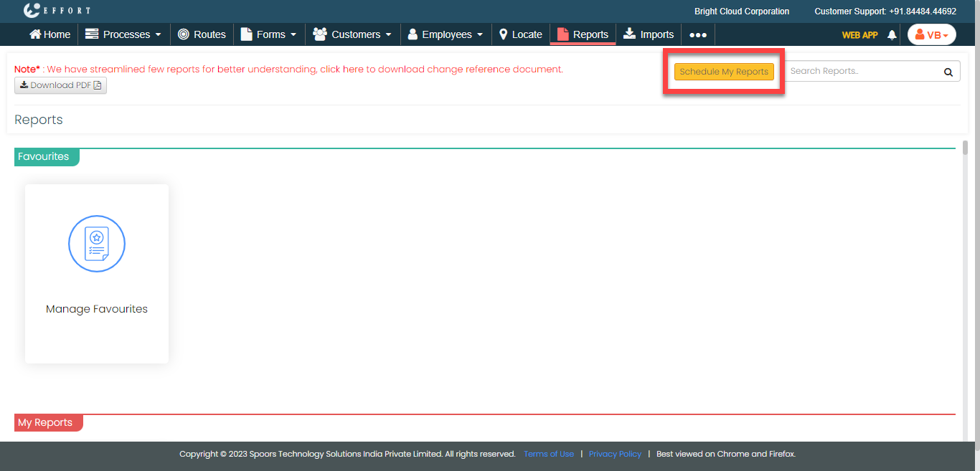Image resolution: width=980 pixels, height=471 pixels.
Task: Expand the Customers dropdown menu
Action: [352, 34]
